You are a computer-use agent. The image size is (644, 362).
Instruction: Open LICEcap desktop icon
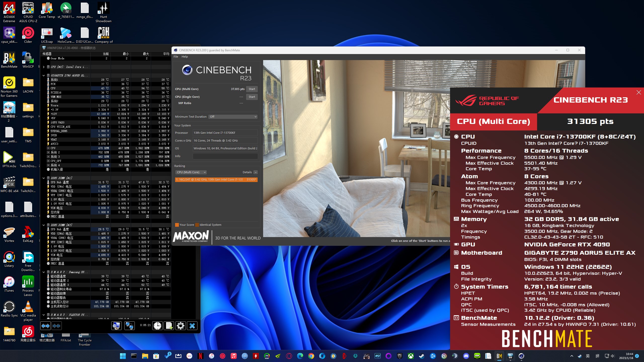[47, 35]
